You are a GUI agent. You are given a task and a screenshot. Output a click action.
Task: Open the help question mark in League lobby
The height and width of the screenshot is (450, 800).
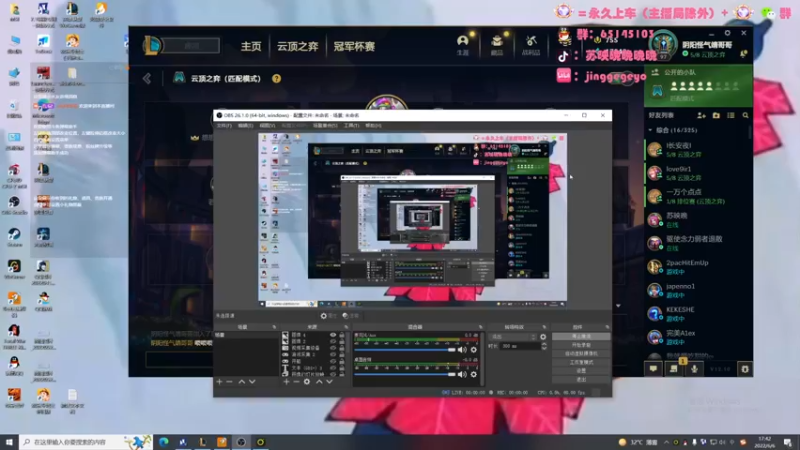click(x=277, y=79)
